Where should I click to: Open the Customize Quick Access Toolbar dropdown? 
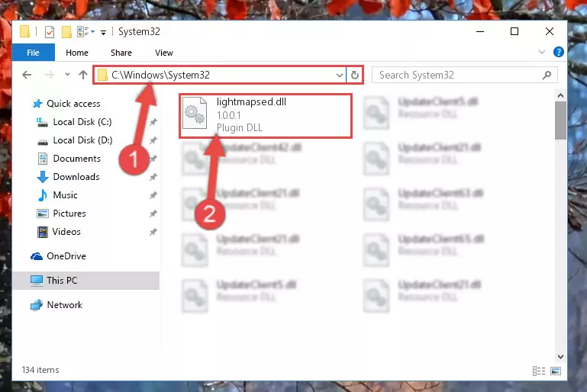[x=103, y=33]
